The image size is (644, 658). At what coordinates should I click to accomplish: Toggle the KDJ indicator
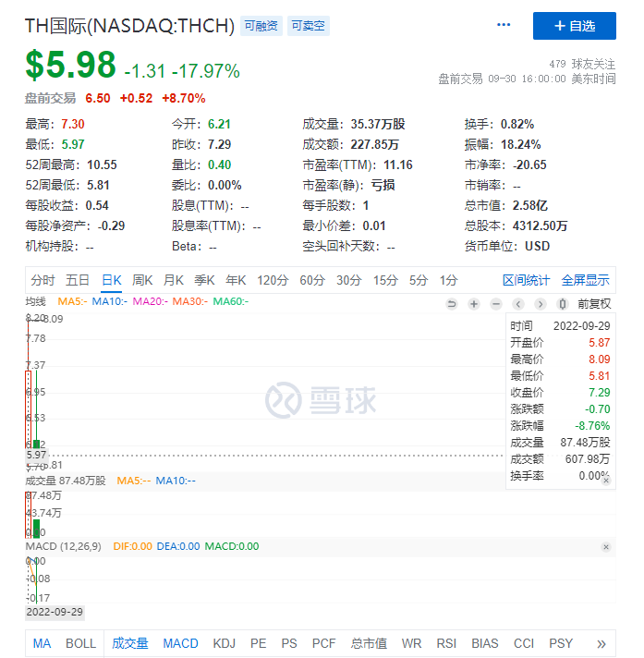pos(224,643)
